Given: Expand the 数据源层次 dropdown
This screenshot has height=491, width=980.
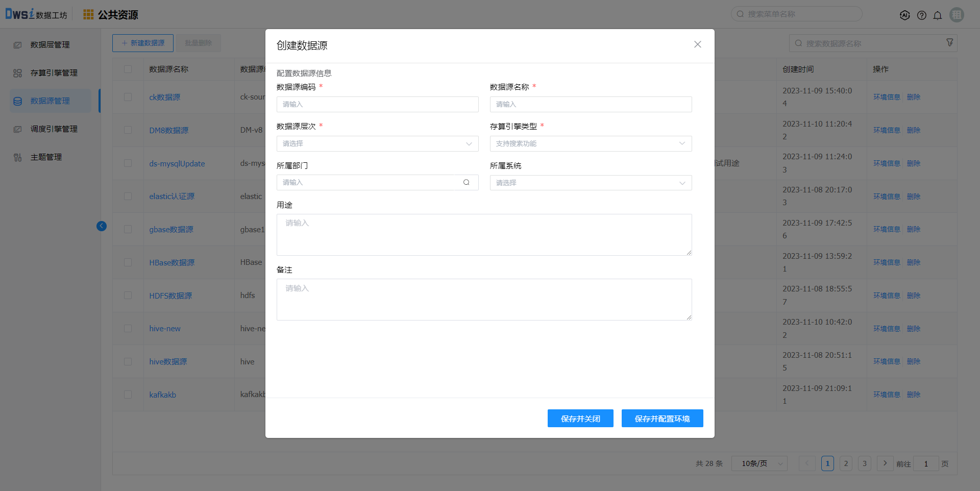Looking at the screenshot, I should 377,144.
